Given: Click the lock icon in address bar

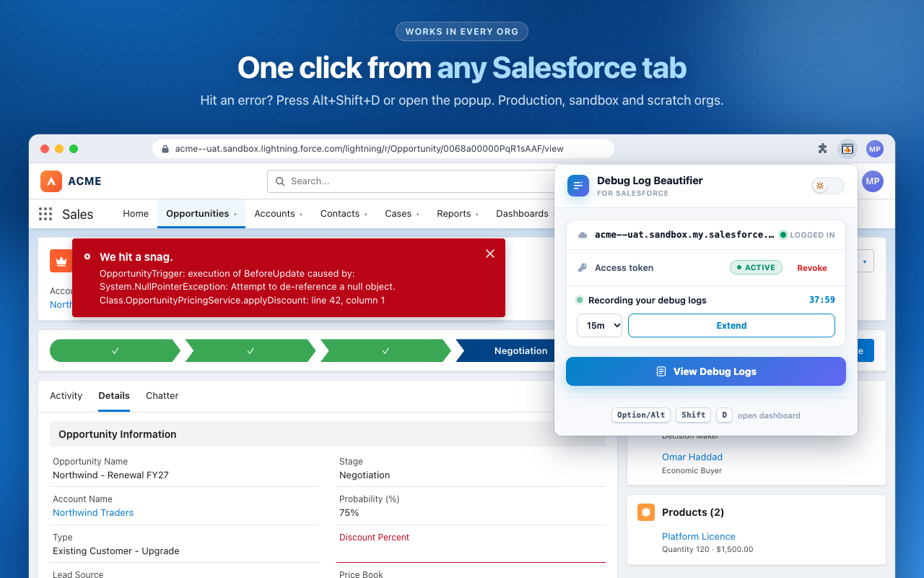Looking at the screenshot, I should pos(166,149).
